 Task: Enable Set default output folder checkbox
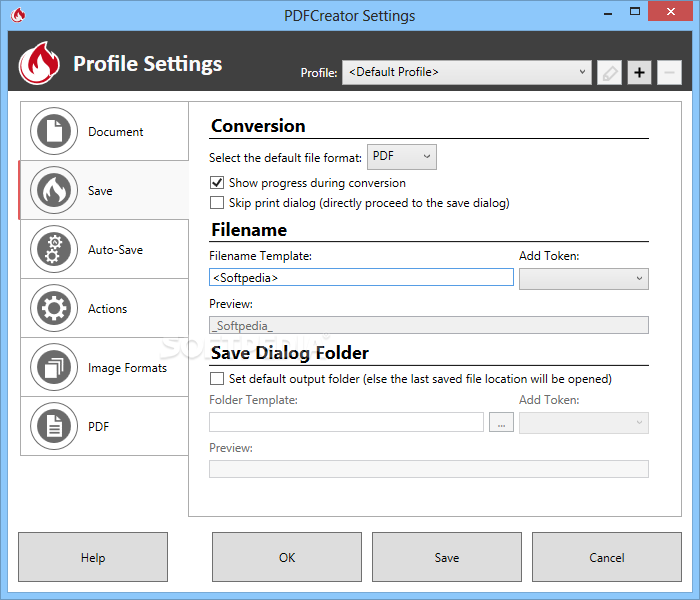point(217,379)
